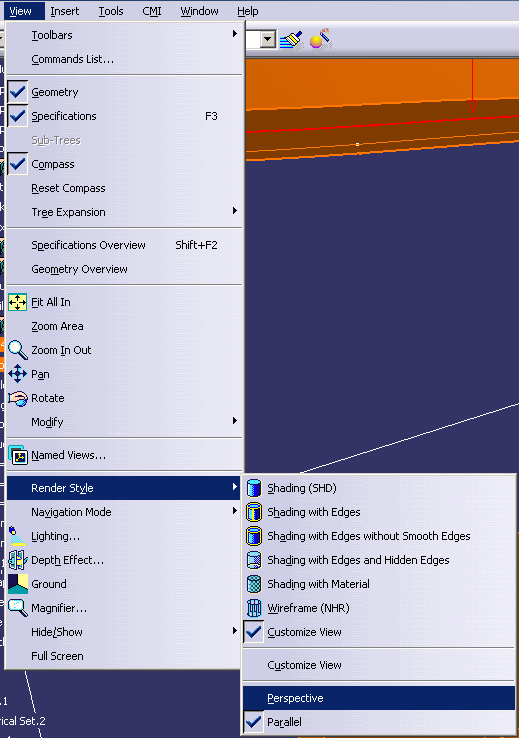
Task: Pick Wireframe (NHR) render style icon
Action: click(254, 608)
